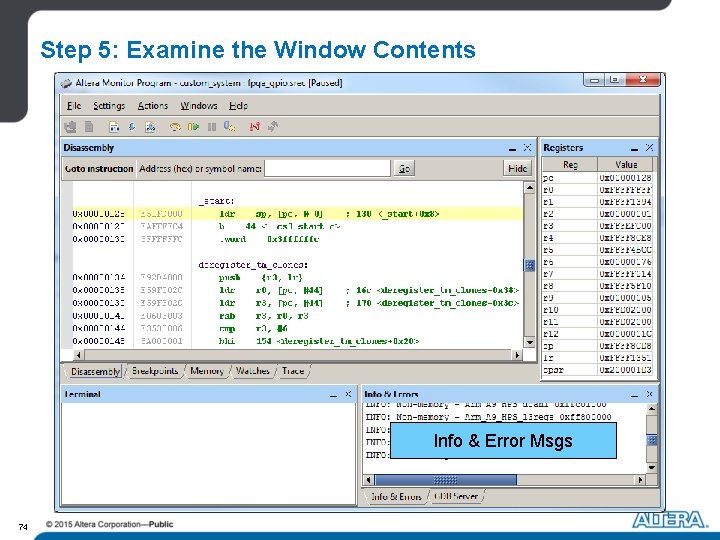This screenshot has width=720, height=540.
Task: Select the cpsr register row
Action: pyautogui.click(x=597, y=370)
